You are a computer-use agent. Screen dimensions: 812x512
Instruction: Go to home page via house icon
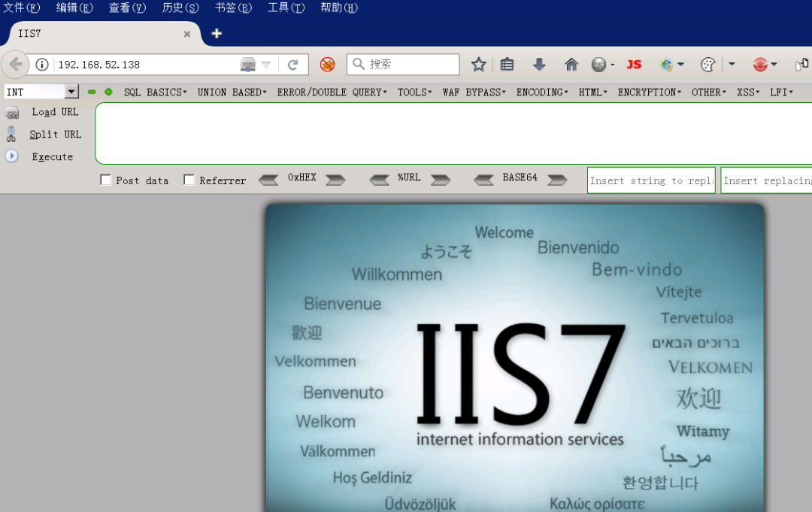pyautogui.click(x=571, y=65)
